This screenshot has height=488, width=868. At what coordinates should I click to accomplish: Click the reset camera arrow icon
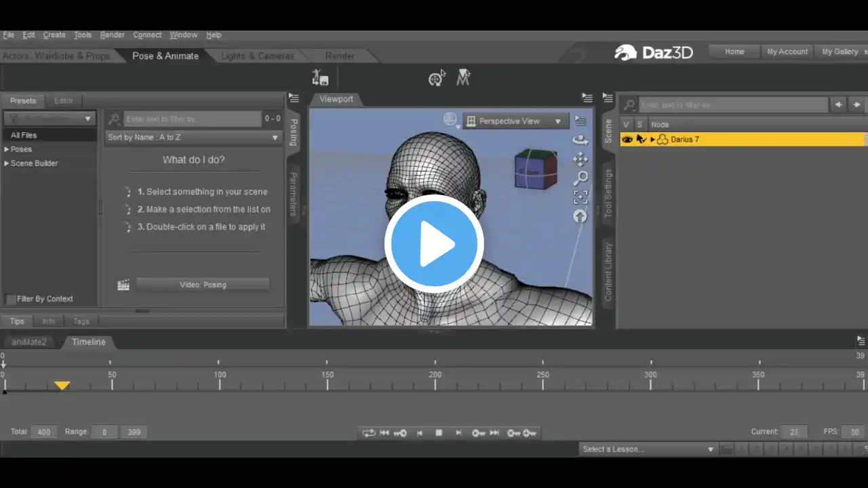coord(580,216)
